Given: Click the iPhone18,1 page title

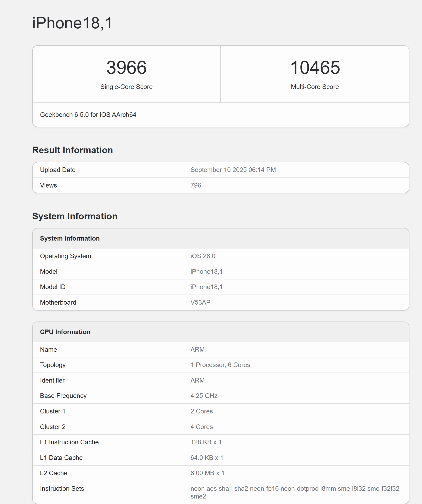Looking at the screenshot, I should 72,23.
